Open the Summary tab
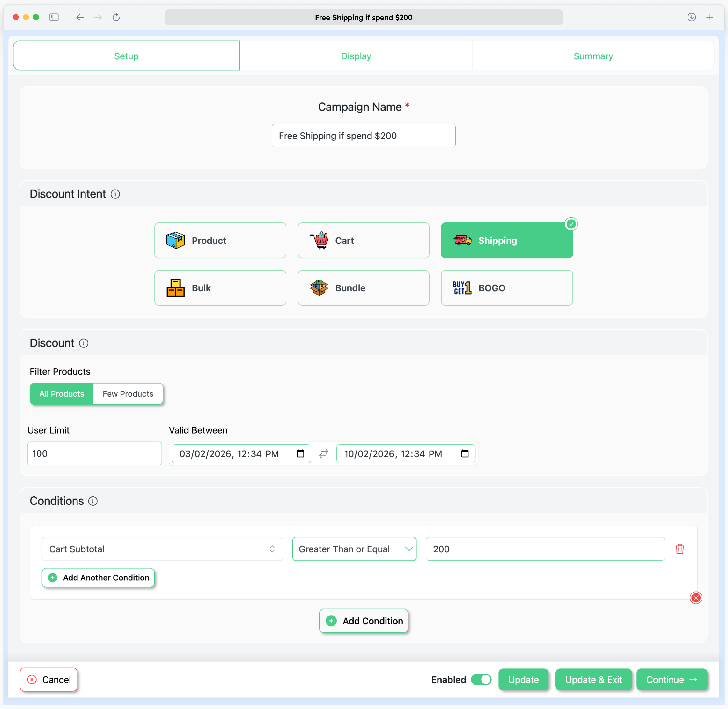The image size is (728, 709). click(x=593, y=56)
